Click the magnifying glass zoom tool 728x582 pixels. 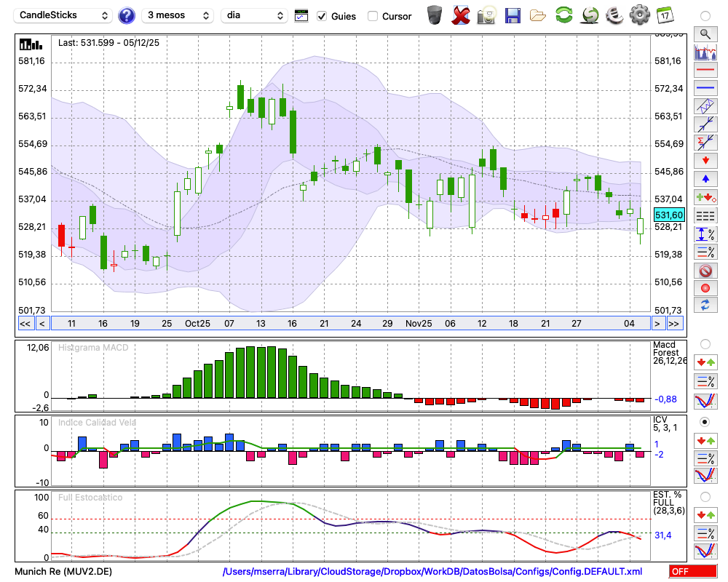pyautogui.click(x=705, y=33)
